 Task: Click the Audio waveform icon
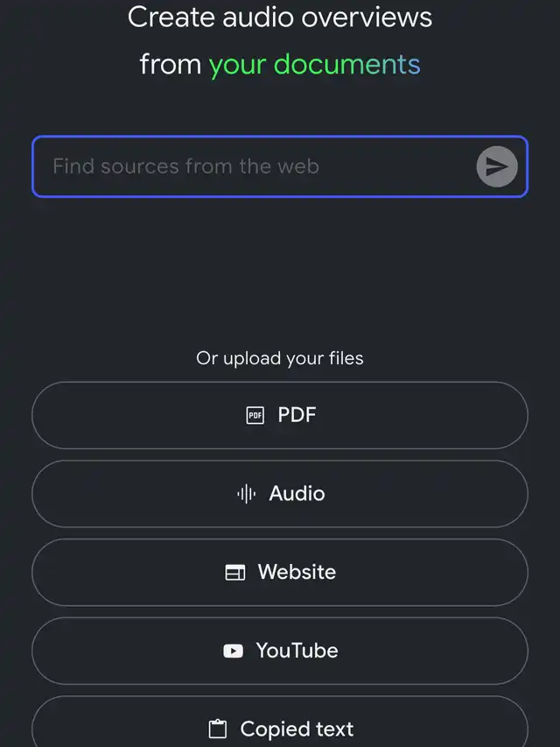coord(247,494)
